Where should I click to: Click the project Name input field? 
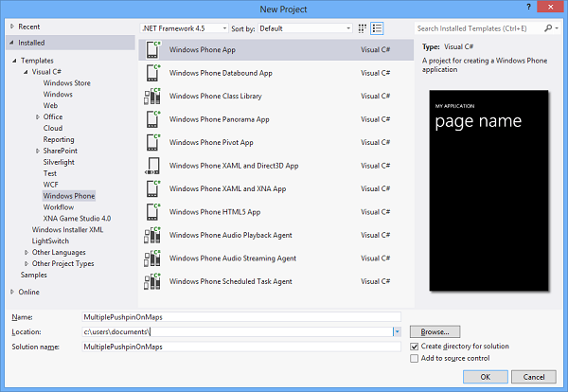click(241, 317)
